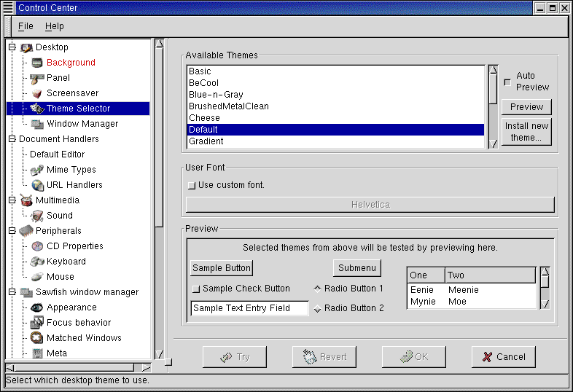This screenshot has width=573, height=392.
Task: Open Mime Types via its icon
Action: (x=37, y=170)
